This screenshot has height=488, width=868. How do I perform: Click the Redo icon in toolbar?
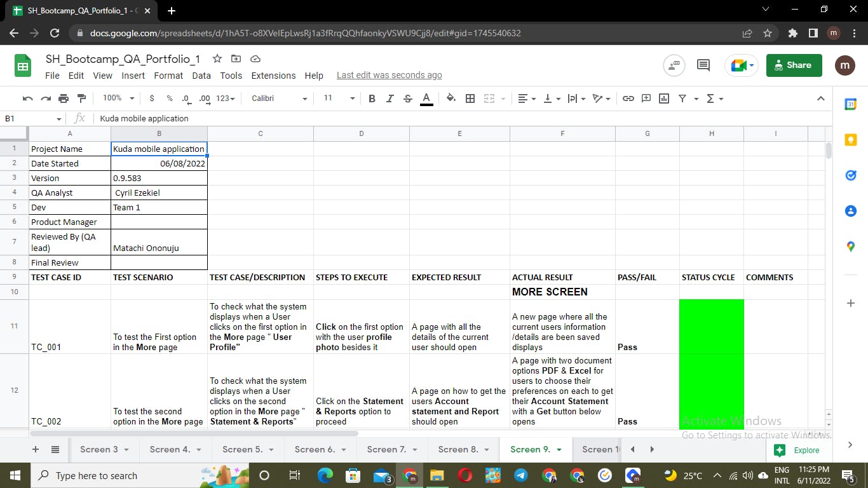pyautogui.click(x=45, y=98)
